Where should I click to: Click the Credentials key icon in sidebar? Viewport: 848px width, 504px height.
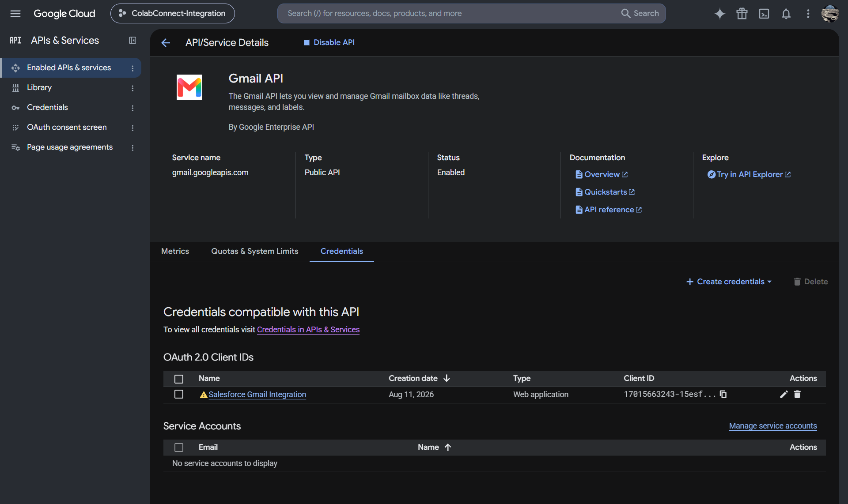pyautogui.click(x=15, y=108)
